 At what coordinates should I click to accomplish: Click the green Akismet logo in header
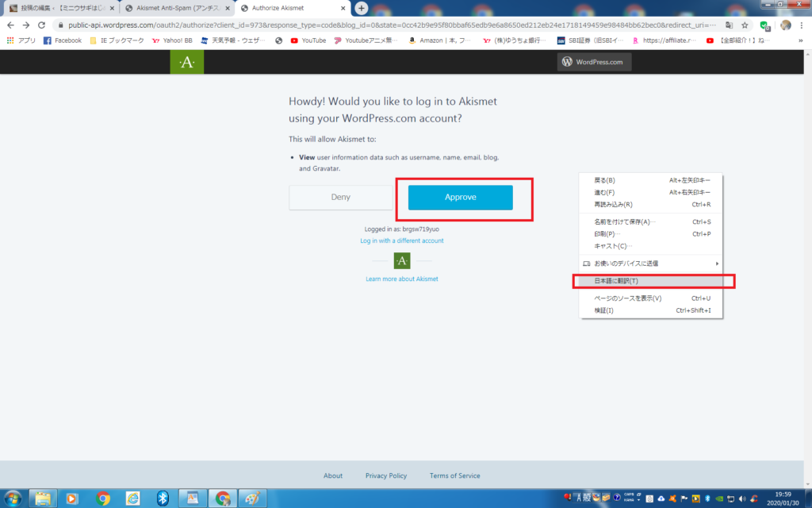[x=186, y=63]
